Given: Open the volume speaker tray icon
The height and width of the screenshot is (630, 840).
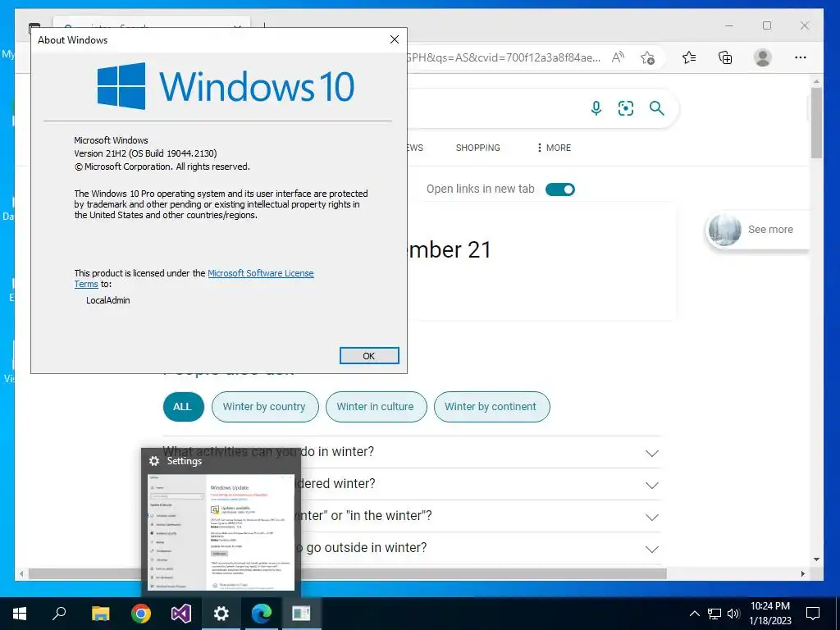Looking at the screenshot, I should [733, 614].
